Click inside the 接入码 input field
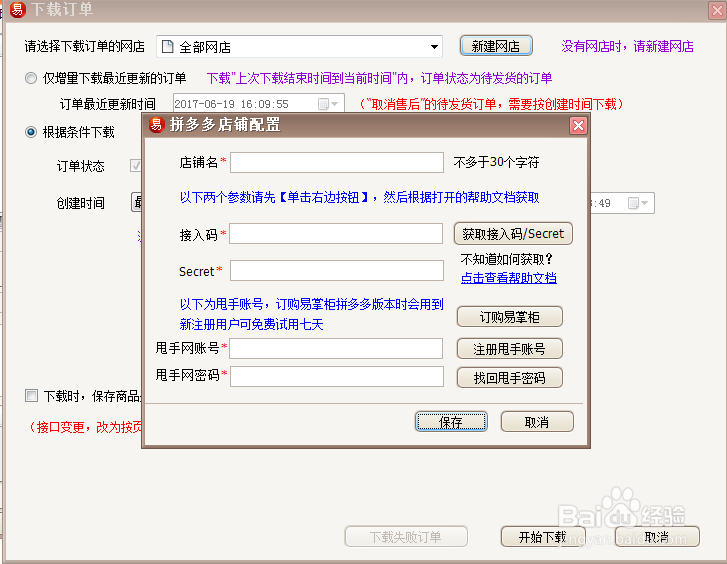727x564 pixels. point(336,234)
